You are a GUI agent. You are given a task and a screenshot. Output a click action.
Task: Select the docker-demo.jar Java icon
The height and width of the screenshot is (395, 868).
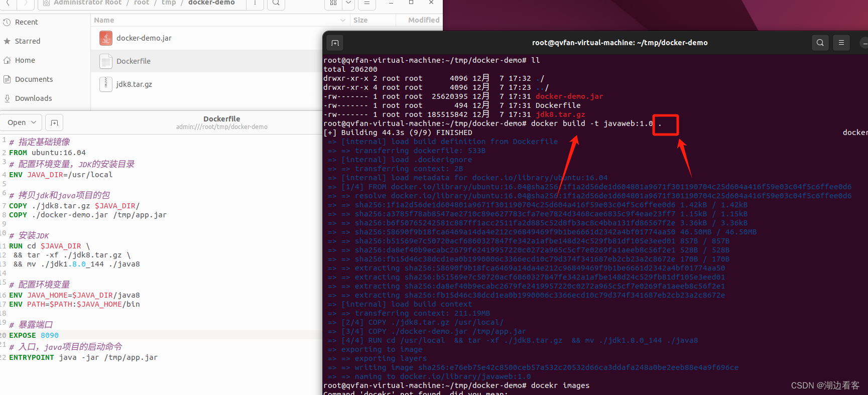click(x=105, y=38)
